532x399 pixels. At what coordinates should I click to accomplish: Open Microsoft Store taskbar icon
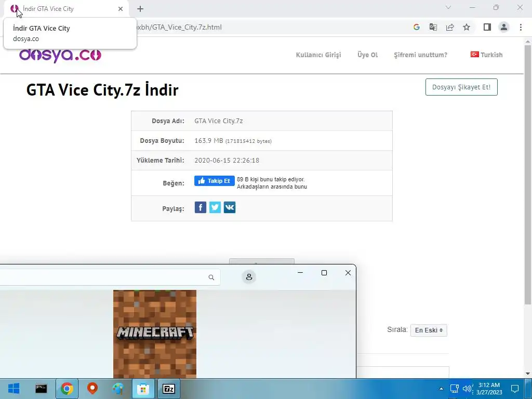click(143, 389)
